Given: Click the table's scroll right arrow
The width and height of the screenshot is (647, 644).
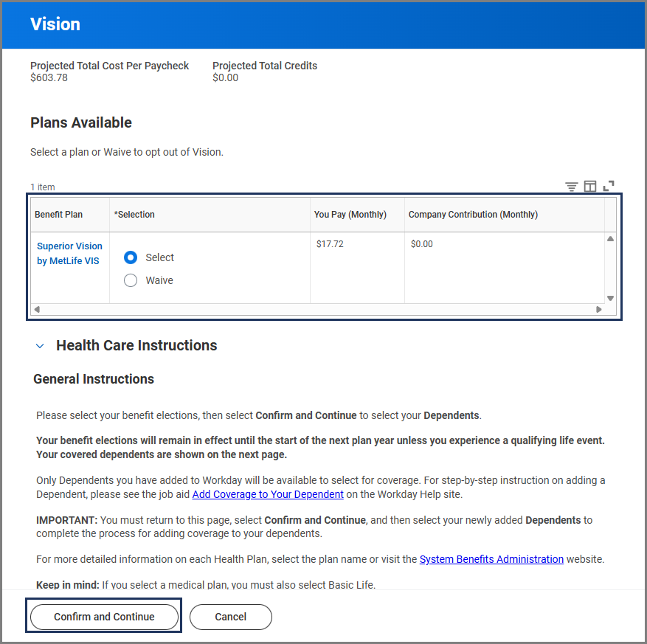Looking at the screenshot, I should point(599,310).
